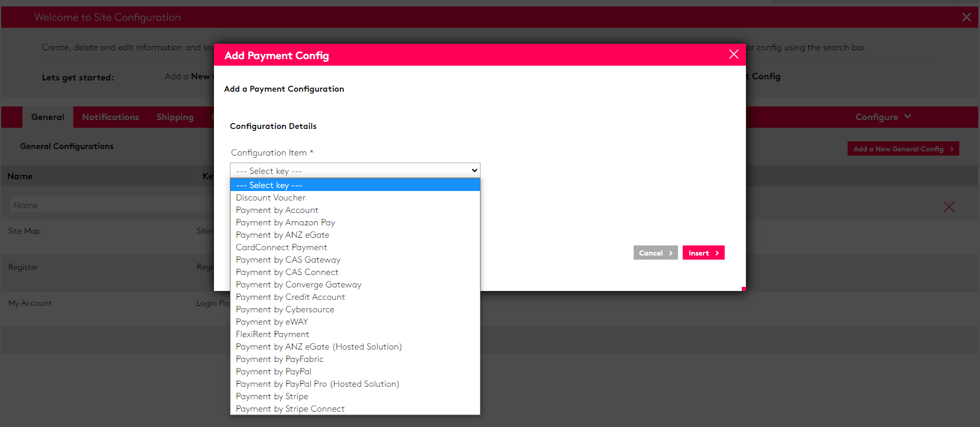Choose FlexiRent Payment option

[355, 334]
